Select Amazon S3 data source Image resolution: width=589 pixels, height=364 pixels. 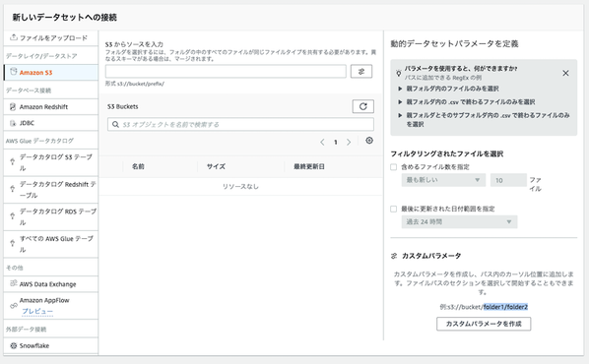[x=50, y=72]
